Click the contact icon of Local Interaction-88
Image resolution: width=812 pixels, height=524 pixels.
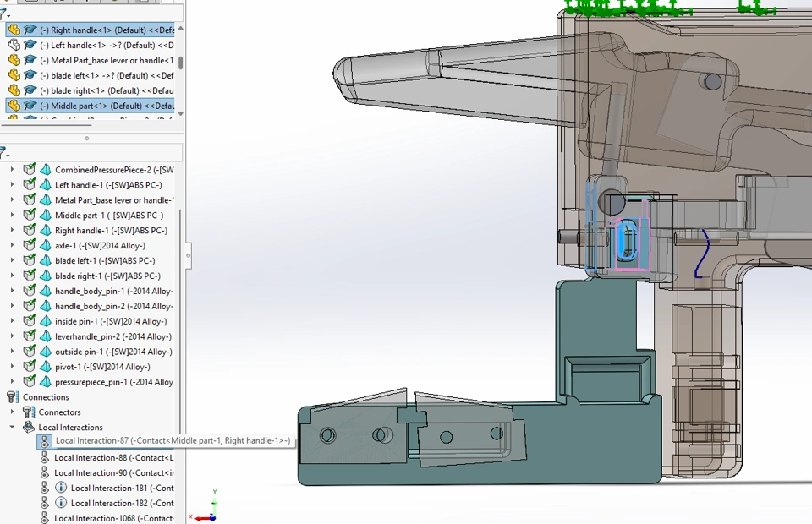tap(45, 458)
